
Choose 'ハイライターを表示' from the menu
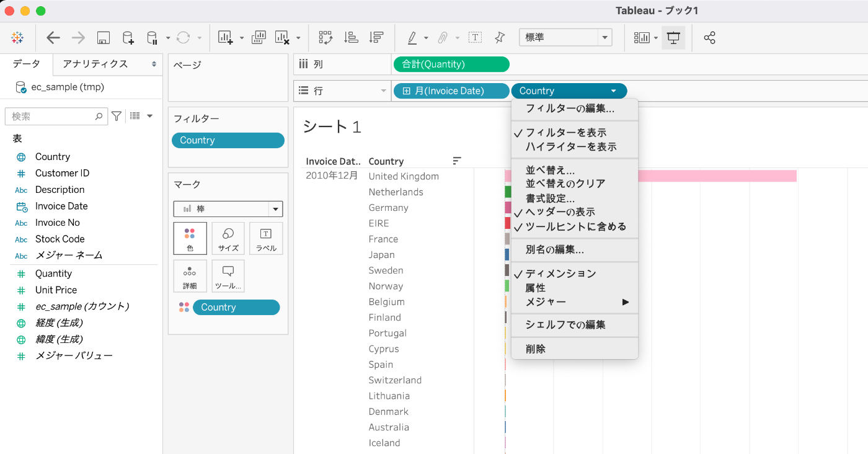coord(575,147)
